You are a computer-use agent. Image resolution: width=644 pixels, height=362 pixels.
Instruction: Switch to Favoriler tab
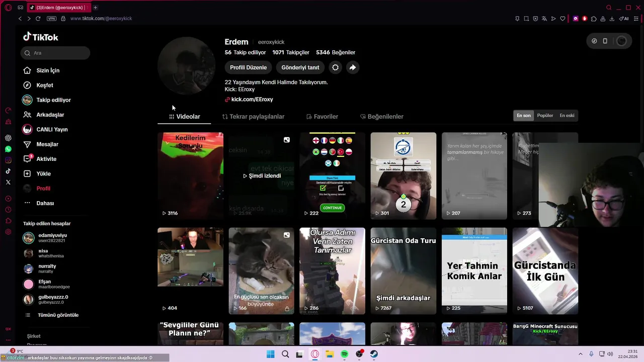click(322, 117)
